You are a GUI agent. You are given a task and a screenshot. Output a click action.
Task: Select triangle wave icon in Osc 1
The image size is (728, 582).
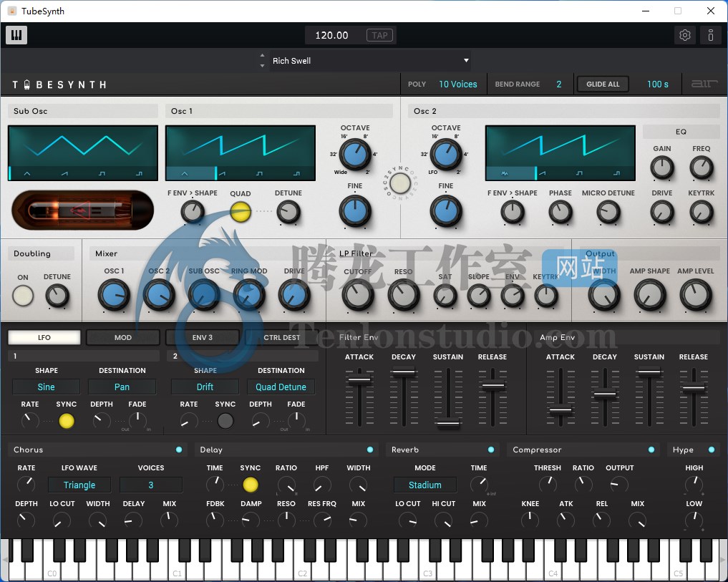tap(185, 174)
